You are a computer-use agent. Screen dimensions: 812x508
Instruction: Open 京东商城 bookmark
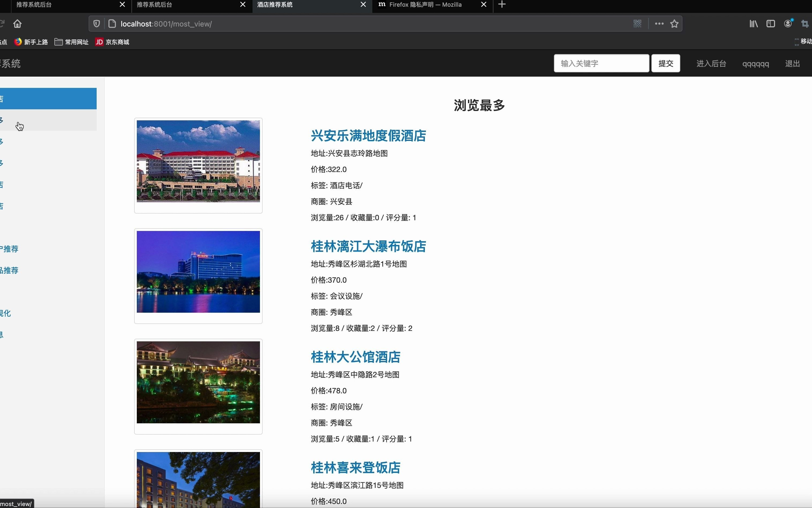point(112,42)
